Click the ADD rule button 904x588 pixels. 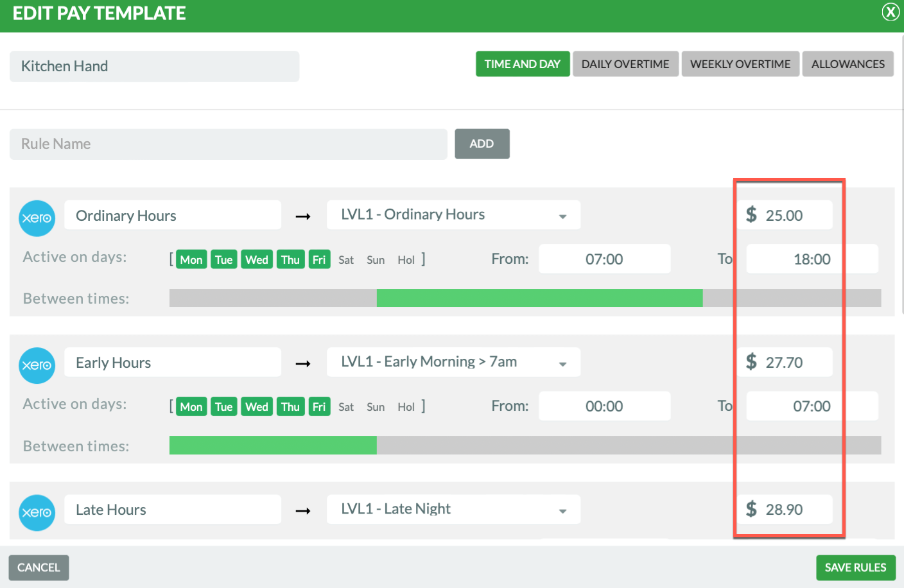pos(482,144)
